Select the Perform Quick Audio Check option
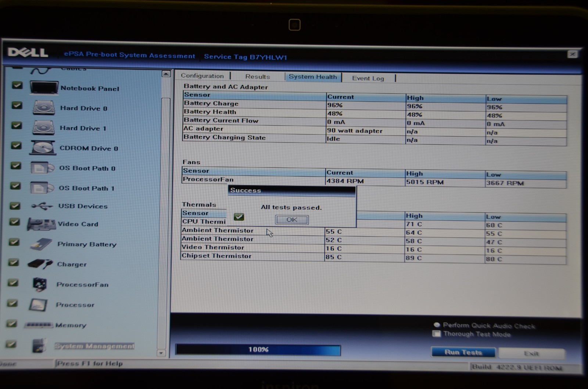The image size is (588, 389). click(x=437, y=325)
